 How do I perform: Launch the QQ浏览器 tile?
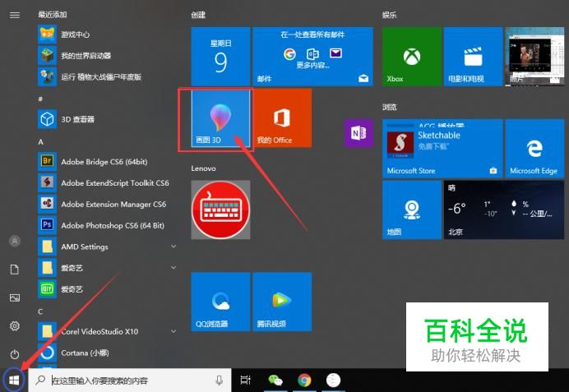220,302
